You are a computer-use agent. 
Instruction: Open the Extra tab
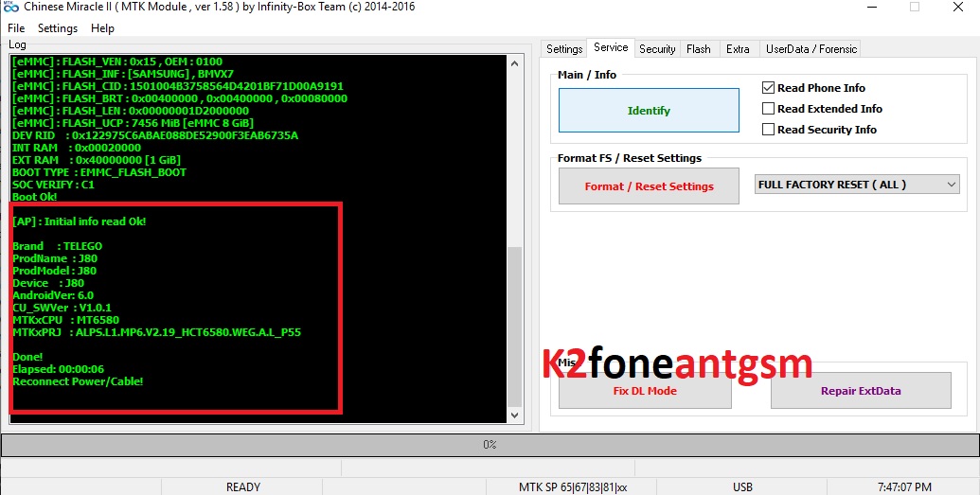pyautogui.click(x=738, y=49)
